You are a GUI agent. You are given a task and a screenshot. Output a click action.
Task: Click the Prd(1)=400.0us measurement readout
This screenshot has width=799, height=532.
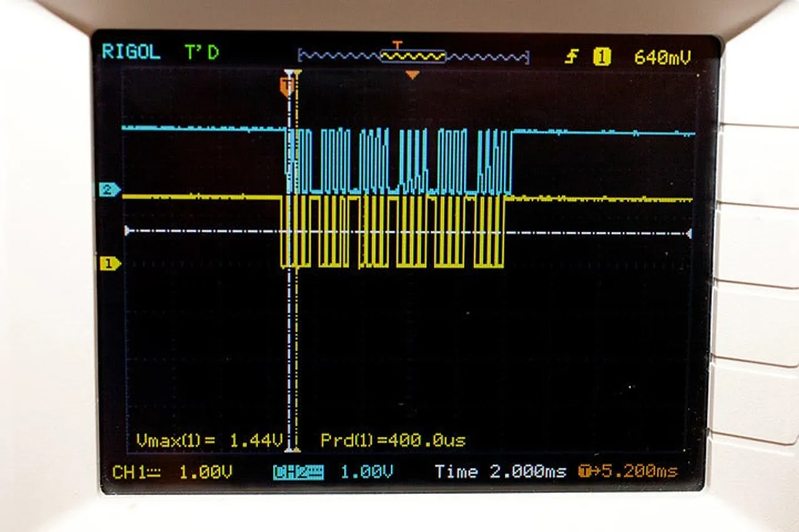point(393,440)
